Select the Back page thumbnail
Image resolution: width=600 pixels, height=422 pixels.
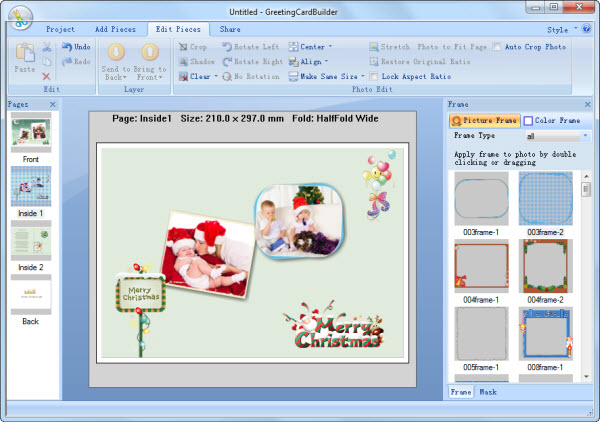pos(31,294)
